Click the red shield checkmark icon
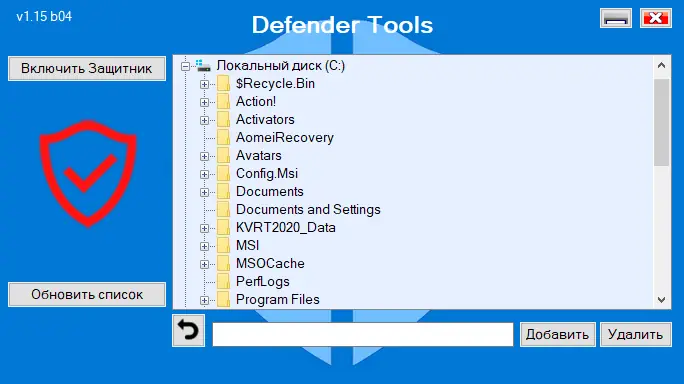Image resolution: width=684 pixels, height=384 pixels. click(88, 173)
